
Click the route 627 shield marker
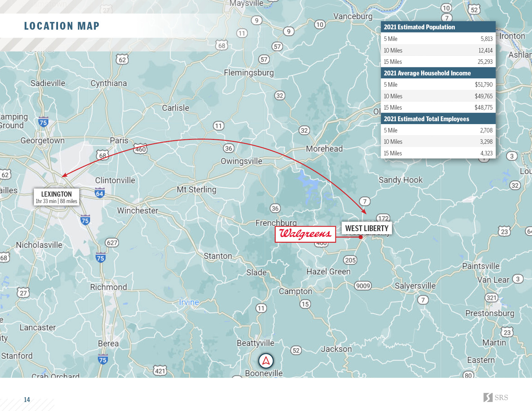point(112,242)
